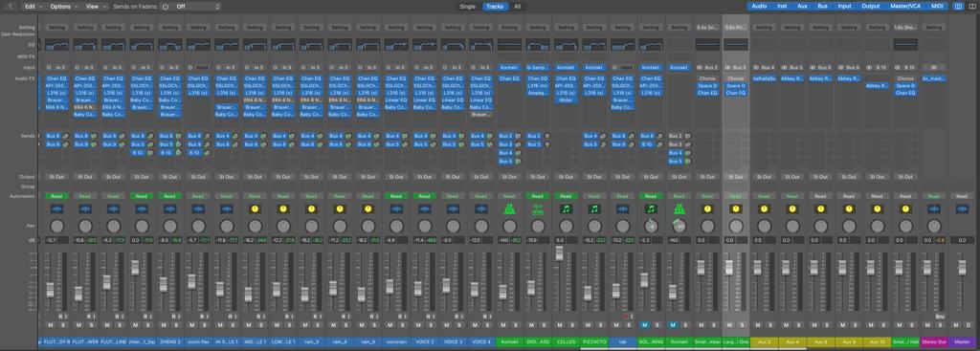Click the D button on Master channel

969,325
